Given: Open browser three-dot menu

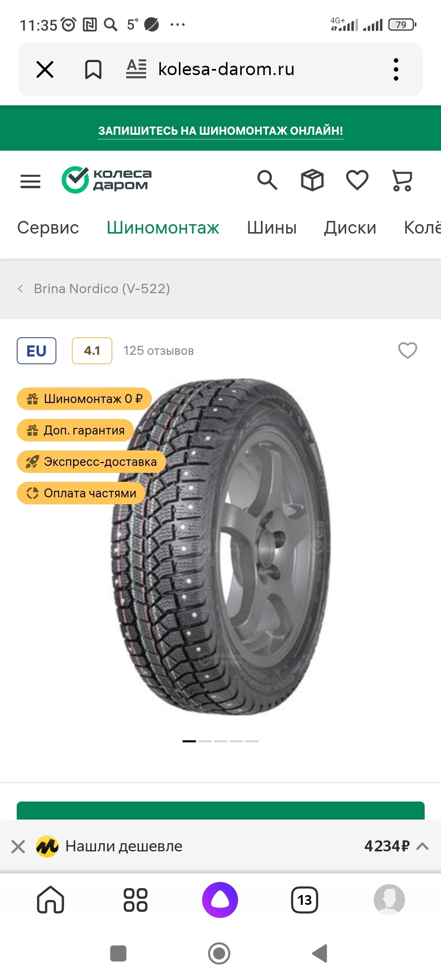Looking at the screenshot, I should (396, 69).
